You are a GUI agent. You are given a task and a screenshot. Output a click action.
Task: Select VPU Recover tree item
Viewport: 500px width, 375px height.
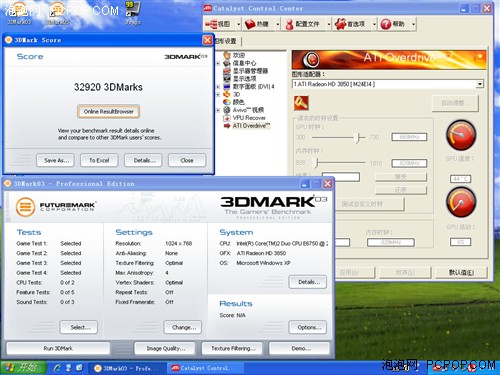249,118
